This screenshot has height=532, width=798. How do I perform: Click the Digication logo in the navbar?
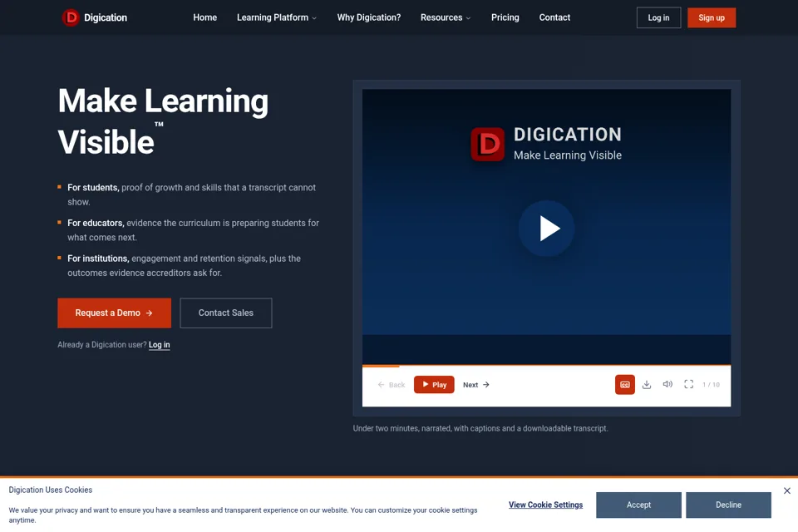click(x=94, y=17)
